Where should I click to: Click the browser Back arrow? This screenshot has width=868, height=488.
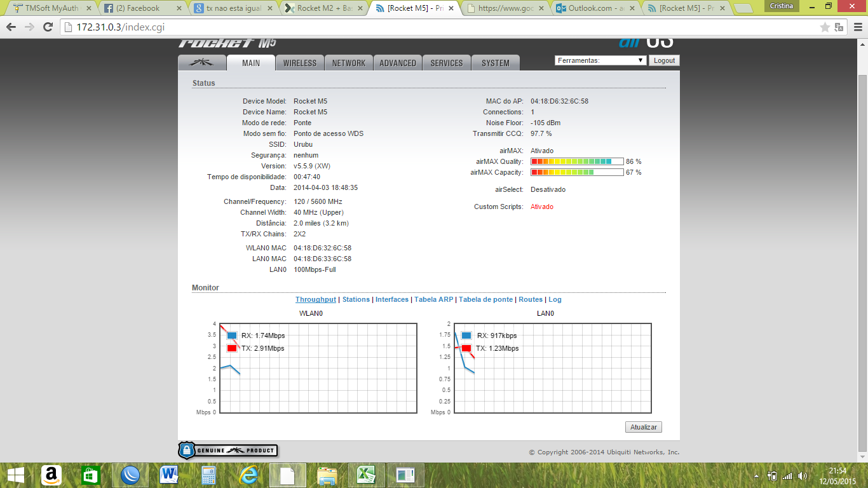click(x=11, y=27)
